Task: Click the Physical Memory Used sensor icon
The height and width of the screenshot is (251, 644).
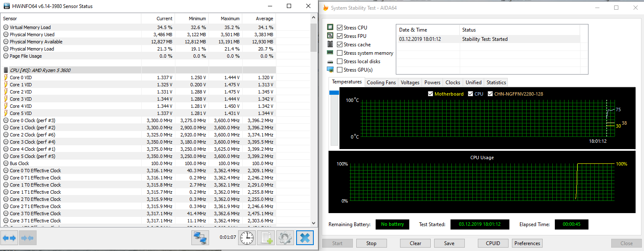Action: (6, 35)
